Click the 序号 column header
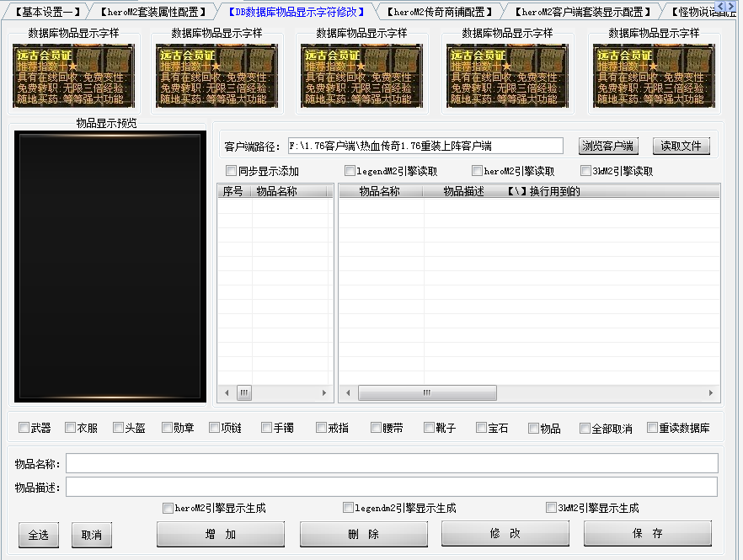 click(234, 191)
